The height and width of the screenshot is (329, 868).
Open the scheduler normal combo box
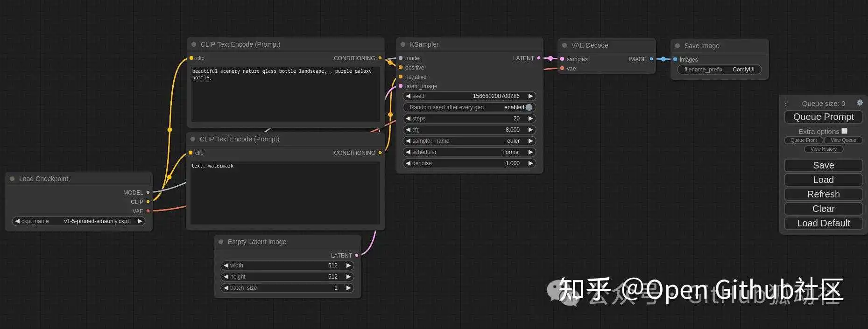pos(469,152)
